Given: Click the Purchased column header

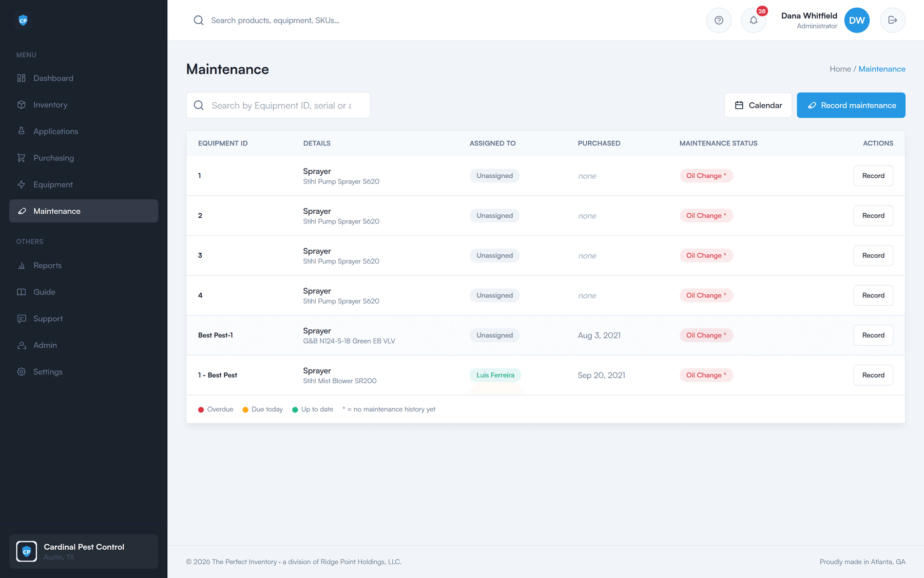Looking at the screenshot, I should [599, 143].
